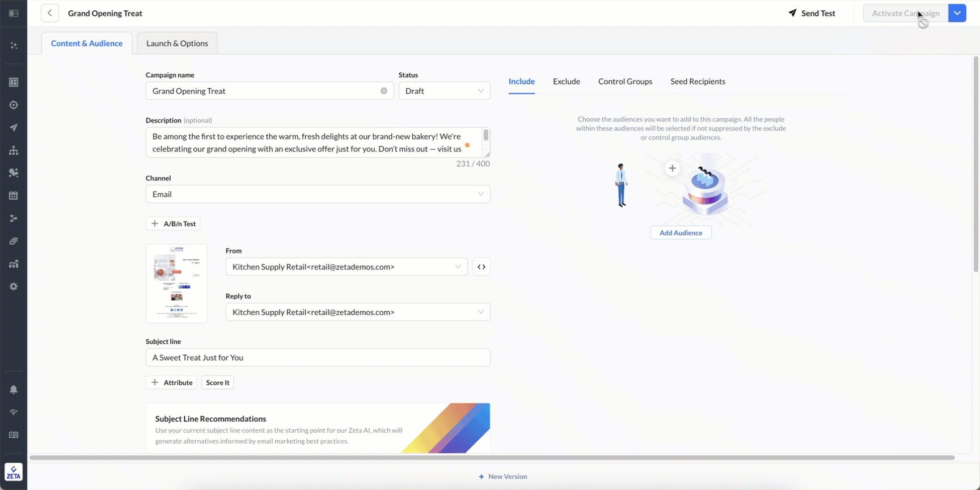
Task: Click the Send Test button
Action: point(812,13)
